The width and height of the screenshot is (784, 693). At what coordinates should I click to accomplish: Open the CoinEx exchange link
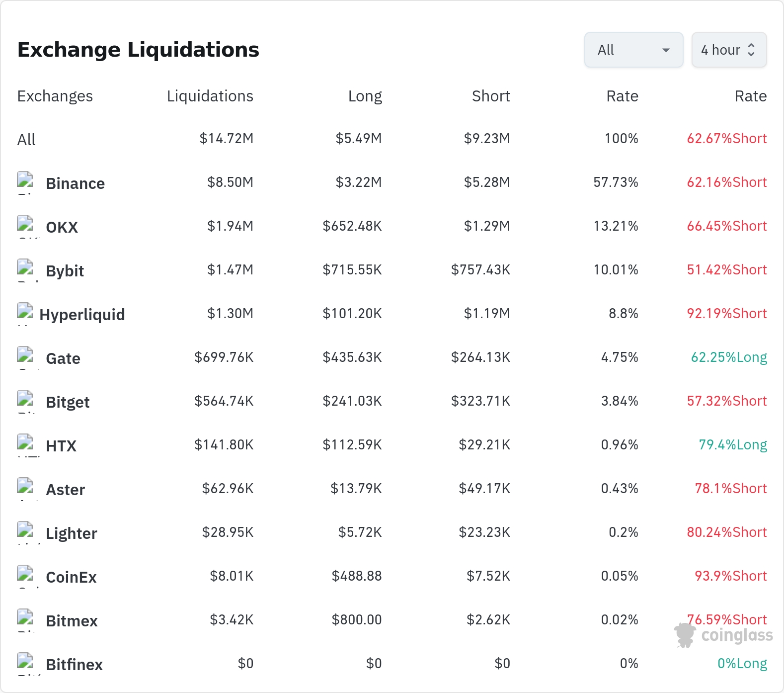click(x=72, y=577)
